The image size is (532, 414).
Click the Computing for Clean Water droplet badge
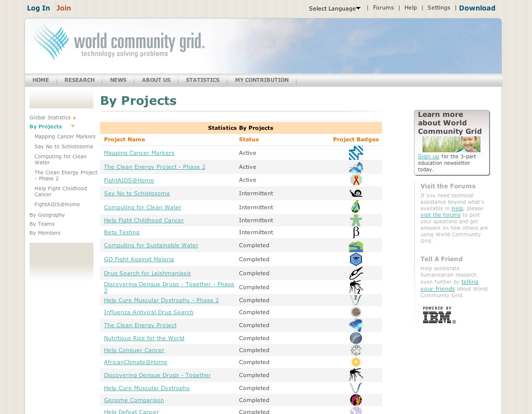tap(355, 207)
